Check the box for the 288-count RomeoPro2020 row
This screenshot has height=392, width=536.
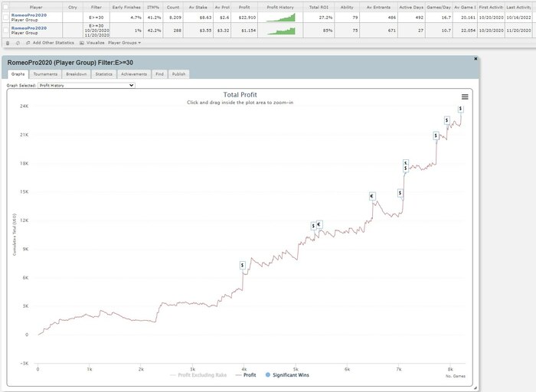tap(5, 31)
